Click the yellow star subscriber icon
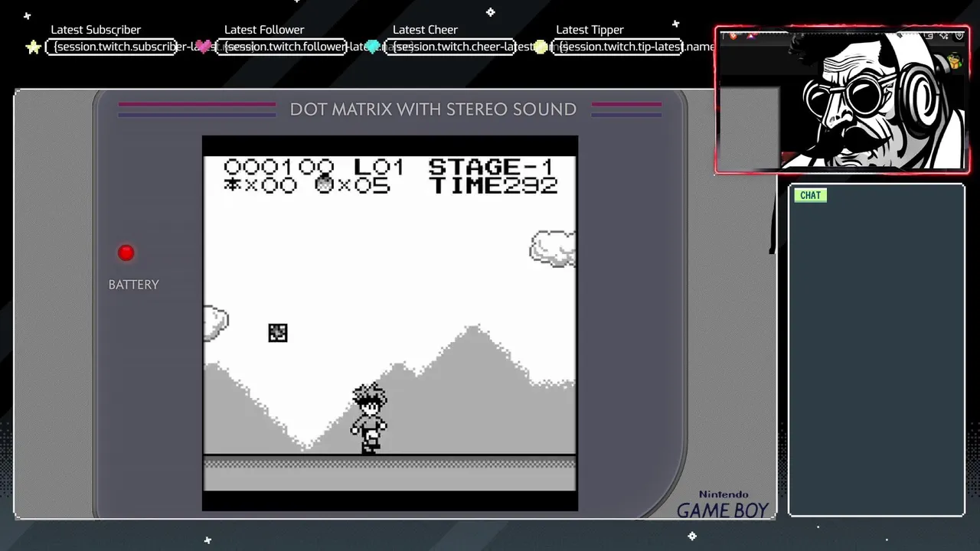Image resolution: width=980 pixels, height=551 pixels. coord(33,47)
